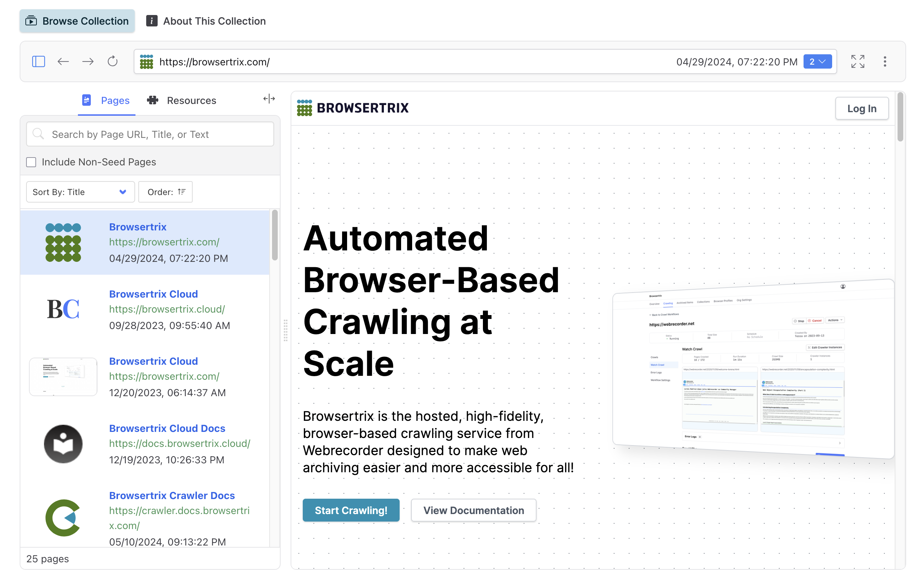924x578 pixels.
Task: Open Browsertrix Cloud entry for browsertrix.cloud
Action: click(153, 294)
